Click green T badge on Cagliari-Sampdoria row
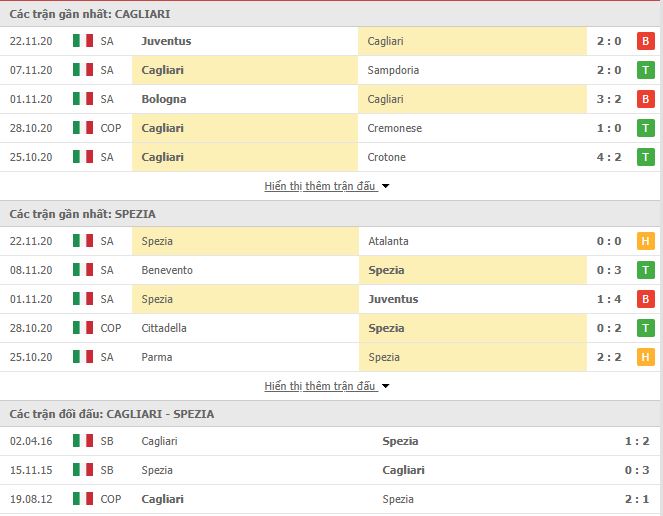 (x=645, y=70)
